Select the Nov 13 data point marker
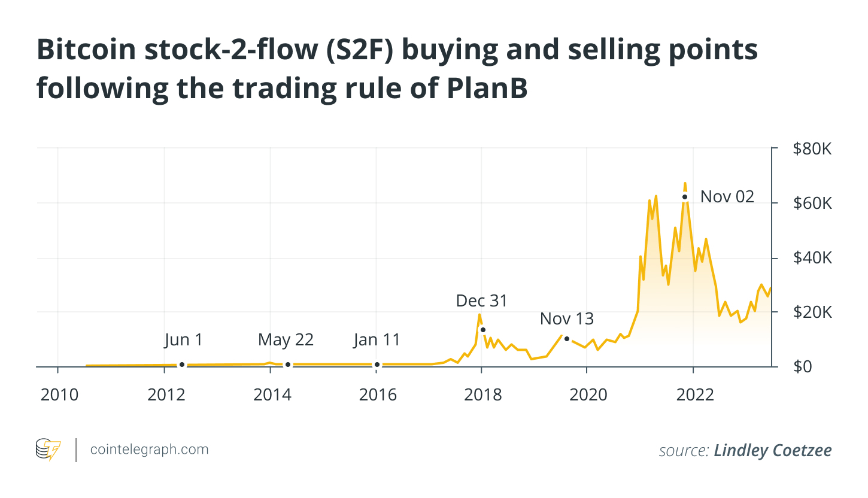The height and width of the screenshot is (498, 868). [x=567, y=339]
